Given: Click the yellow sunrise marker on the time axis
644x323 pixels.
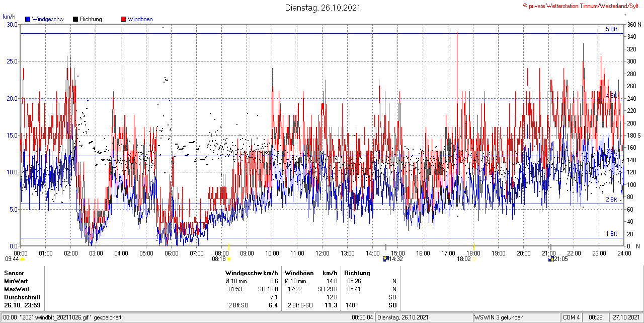Looking at the screenshot, I should click(229, 247).
